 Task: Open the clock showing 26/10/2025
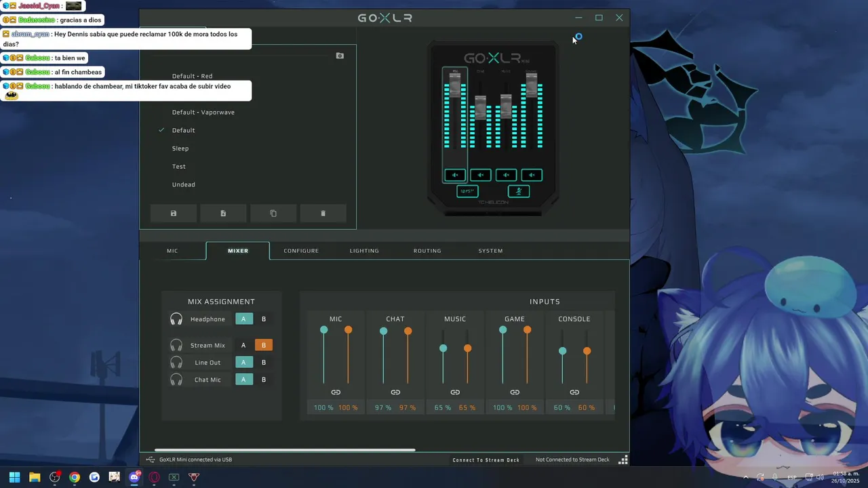845,477
